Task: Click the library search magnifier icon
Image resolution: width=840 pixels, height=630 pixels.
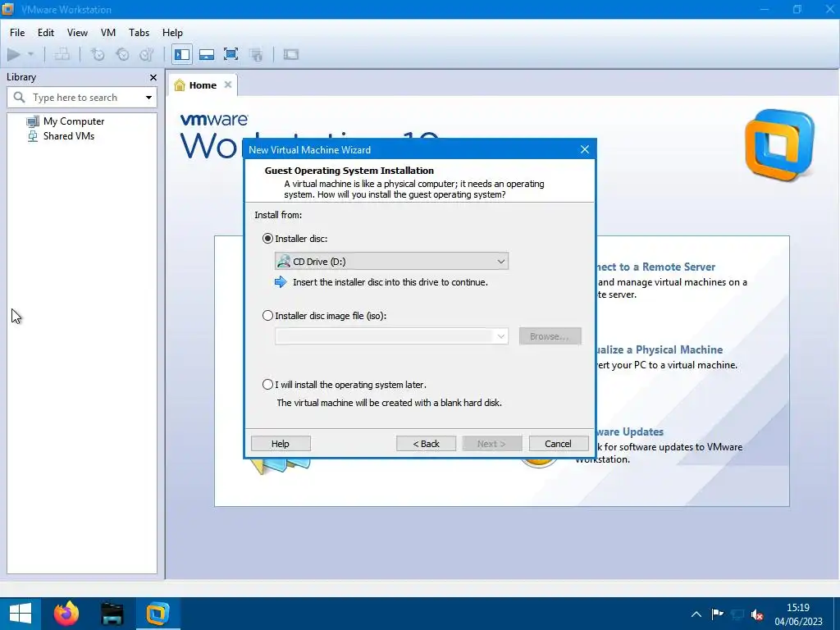Action: [20, 97]
